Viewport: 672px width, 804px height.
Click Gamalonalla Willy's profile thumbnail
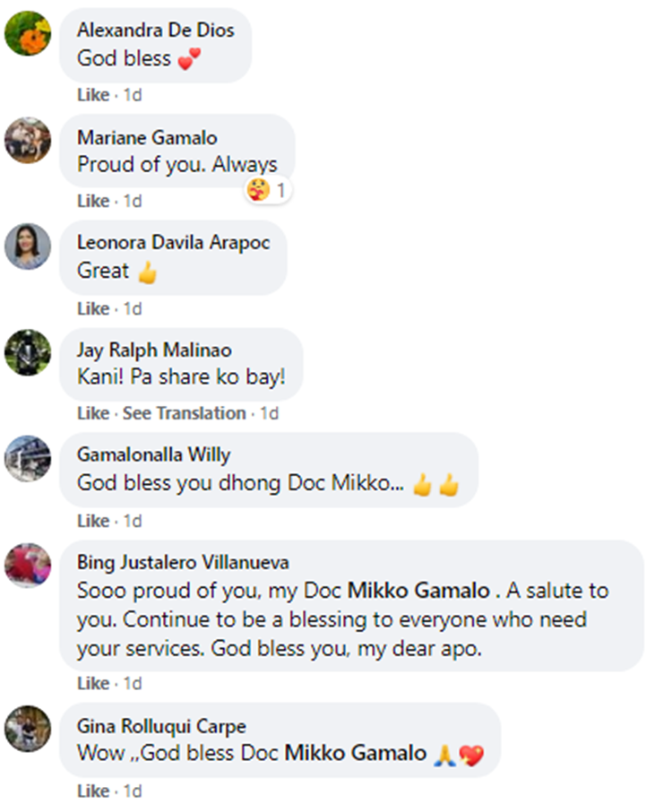(x=28, y=458)
